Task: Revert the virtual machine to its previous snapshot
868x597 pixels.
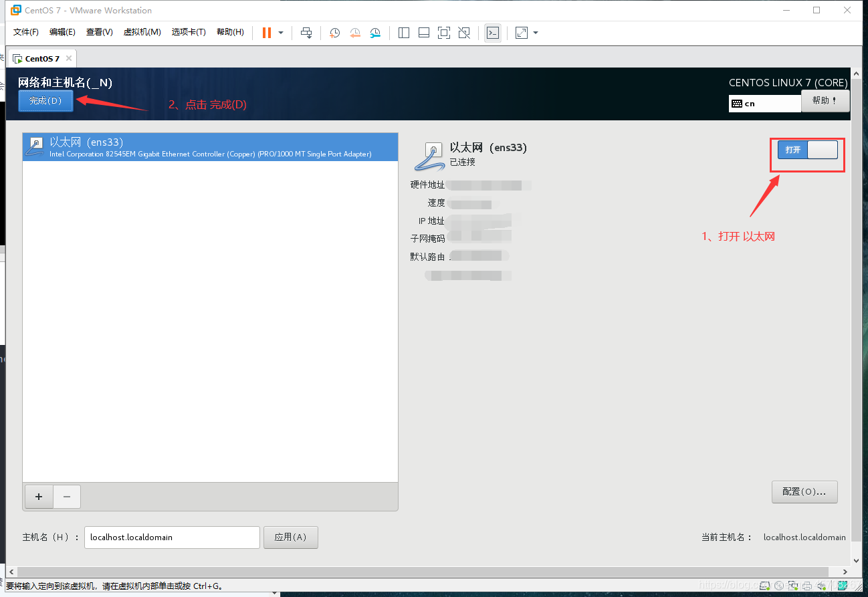Action: [x=355, y=33]
